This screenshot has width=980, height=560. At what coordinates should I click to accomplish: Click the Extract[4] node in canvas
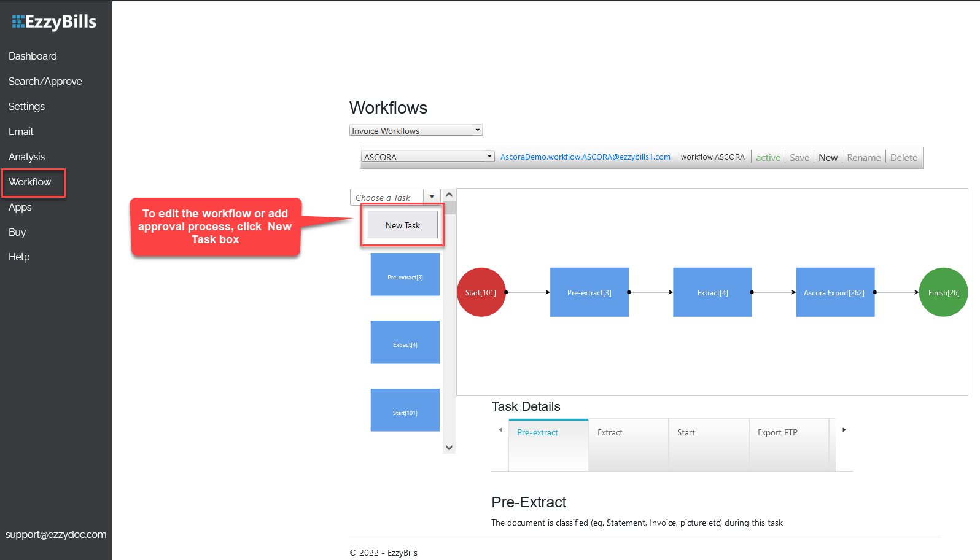tap(712, 292)
